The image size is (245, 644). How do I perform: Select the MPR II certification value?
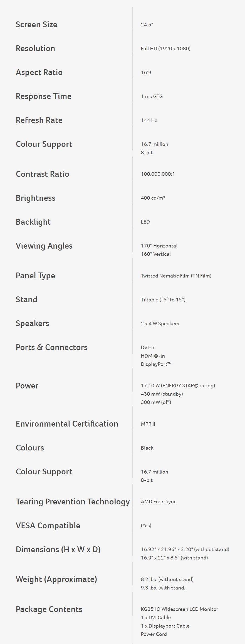[148, 424]
